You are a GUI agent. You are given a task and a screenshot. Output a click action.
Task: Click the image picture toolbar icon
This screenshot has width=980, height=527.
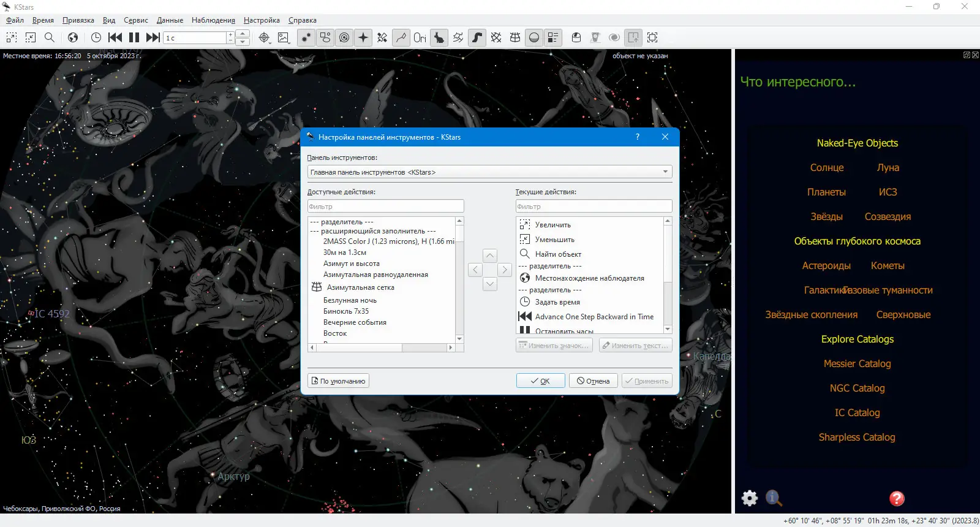coord(283,37)
